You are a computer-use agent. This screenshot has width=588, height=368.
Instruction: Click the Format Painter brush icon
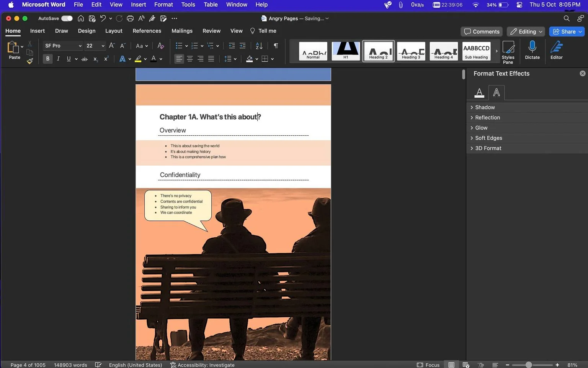click(30, 61)
